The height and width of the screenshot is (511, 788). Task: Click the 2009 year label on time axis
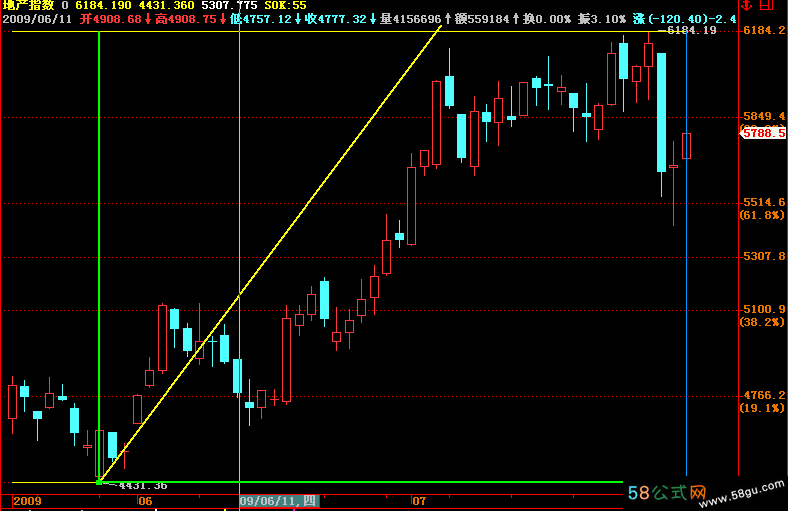point(27,501)
